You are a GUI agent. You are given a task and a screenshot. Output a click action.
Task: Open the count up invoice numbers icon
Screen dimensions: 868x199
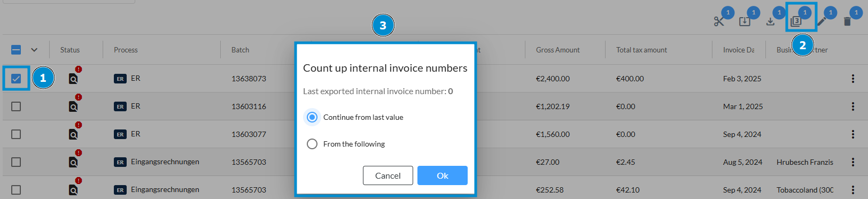[796, 21]
